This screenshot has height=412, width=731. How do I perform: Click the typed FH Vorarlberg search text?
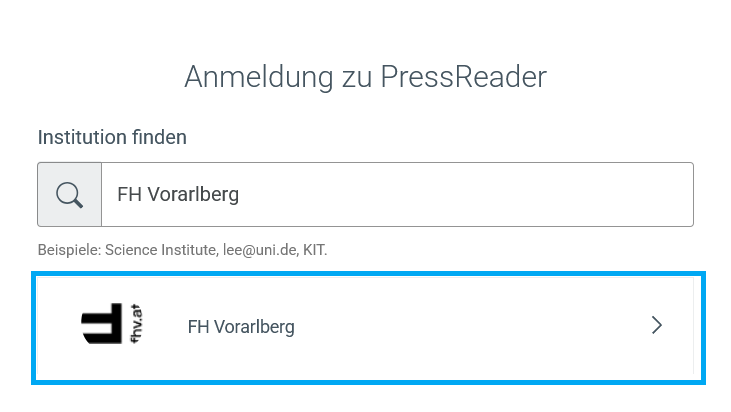point(178,194)
